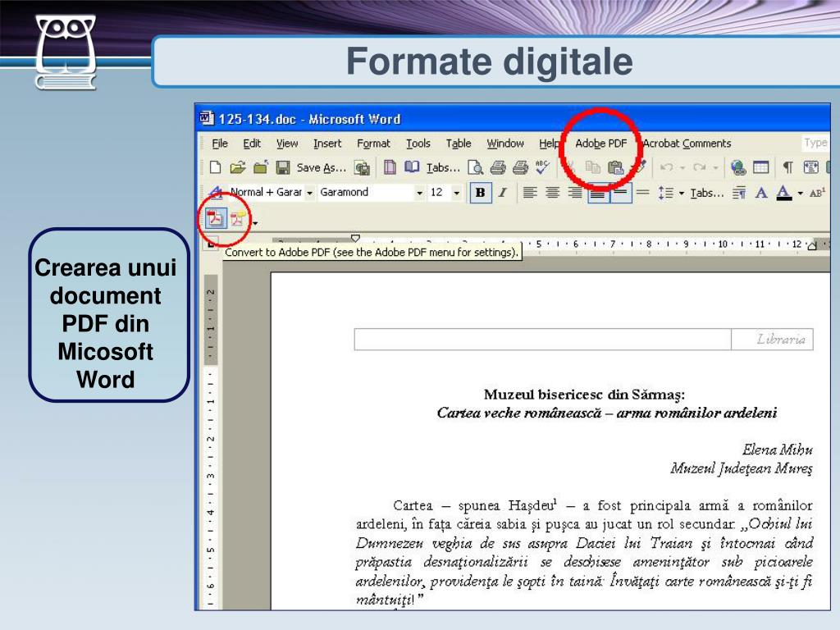The height and width of the screenshot is (630, 840).
Task: Toggle Italic formatting
Action: (503, 192)
